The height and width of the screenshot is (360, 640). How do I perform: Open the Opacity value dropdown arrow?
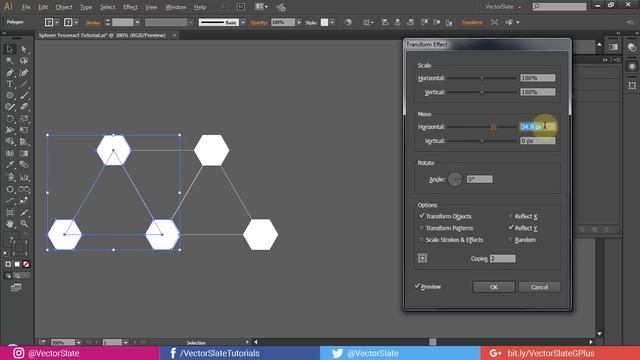pos(299,22)
